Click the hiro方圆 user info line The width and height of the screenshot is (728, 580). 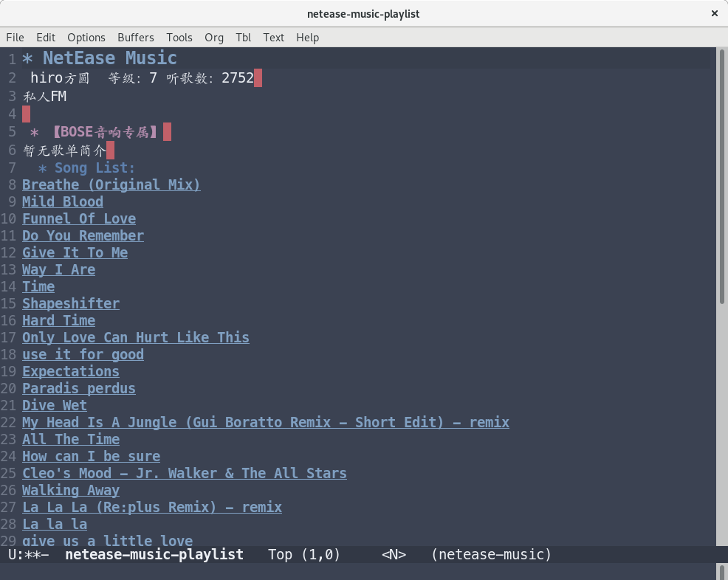(x=142, y=77)
